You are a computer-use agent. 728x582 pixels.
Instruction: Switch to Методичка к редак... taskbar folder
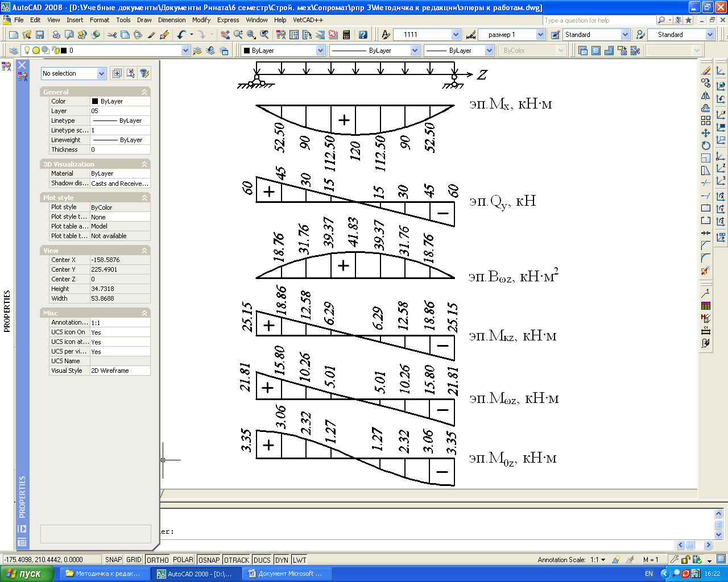click(104, 573)
